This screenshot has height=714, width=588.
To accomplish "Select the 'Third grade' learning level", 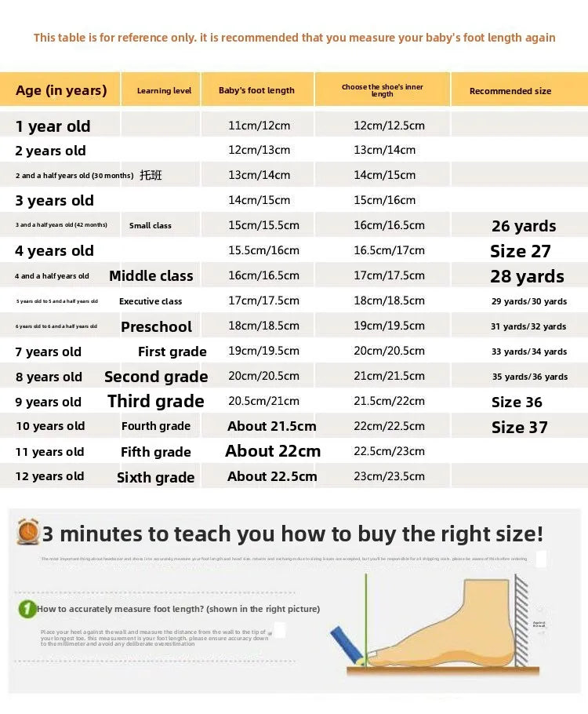I will tap(156, 401).
